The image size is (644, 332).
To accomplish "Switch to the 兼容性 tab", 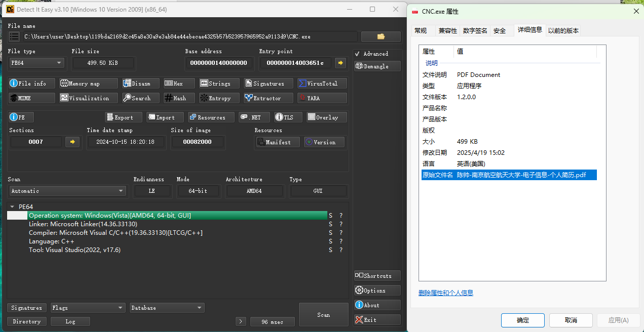I will (447, 30).
